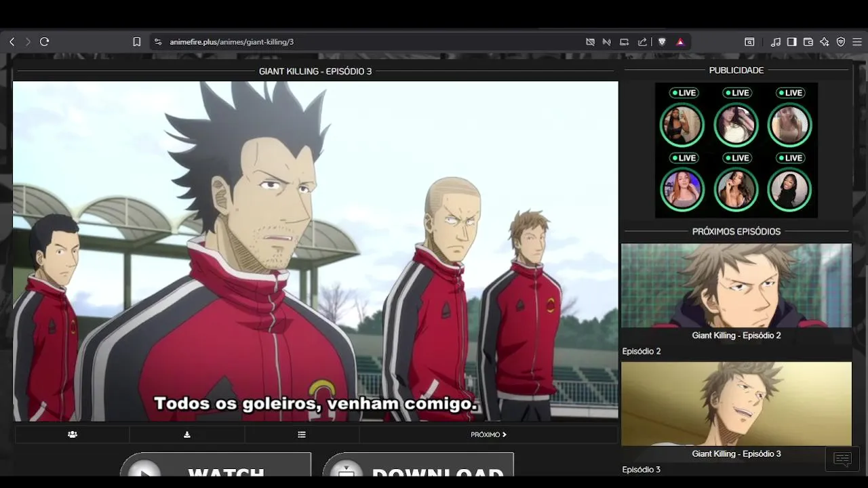The image size is (868, 488).
Task: Click the screen icon in the address bar
Action: pos(625,42)
